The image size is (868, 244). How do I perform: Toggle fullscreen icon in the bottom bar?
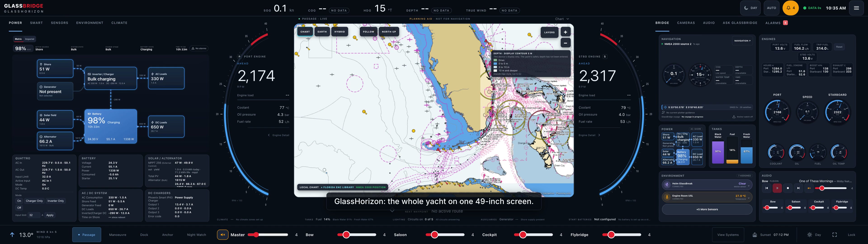coord(834,235)
